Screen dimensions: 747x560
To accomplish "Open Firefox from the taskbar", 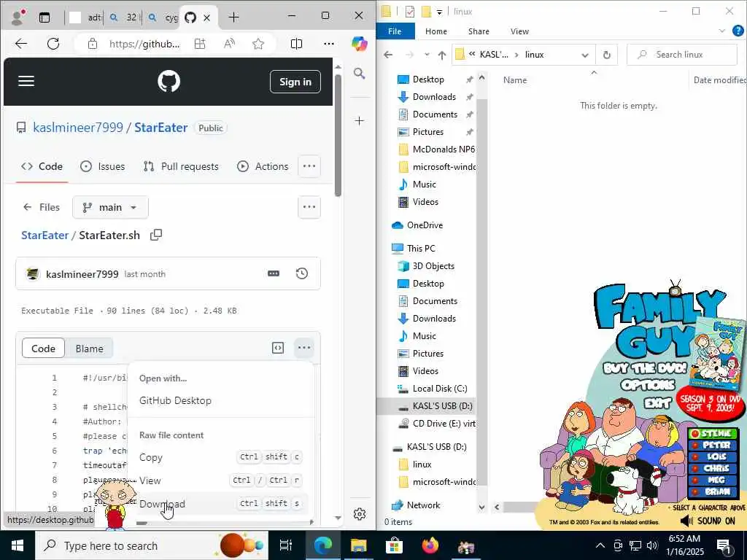I will tap(430, 545).
